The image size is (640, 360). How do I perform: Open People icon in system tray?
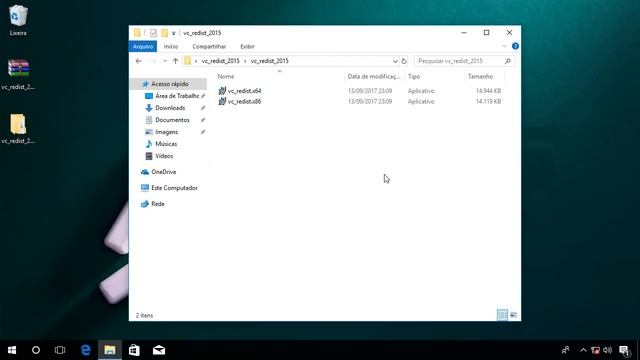565,350
